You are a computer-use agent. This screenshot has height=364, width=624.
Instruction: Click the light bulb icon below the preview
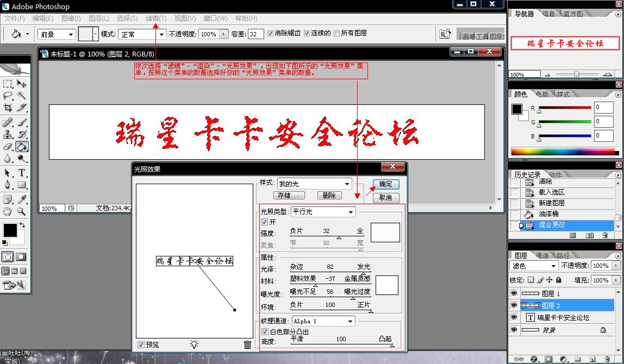tap(194, 344)
